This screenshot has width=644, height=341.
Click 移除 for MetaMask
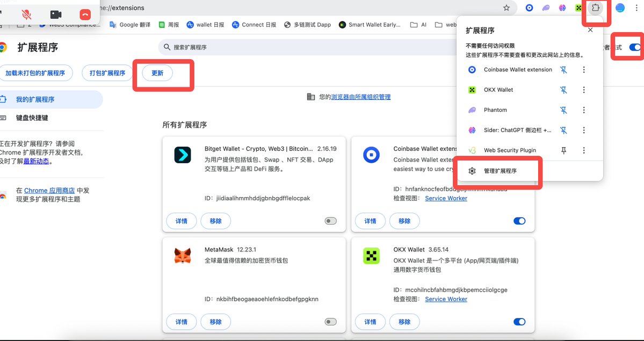click(215, 322)
